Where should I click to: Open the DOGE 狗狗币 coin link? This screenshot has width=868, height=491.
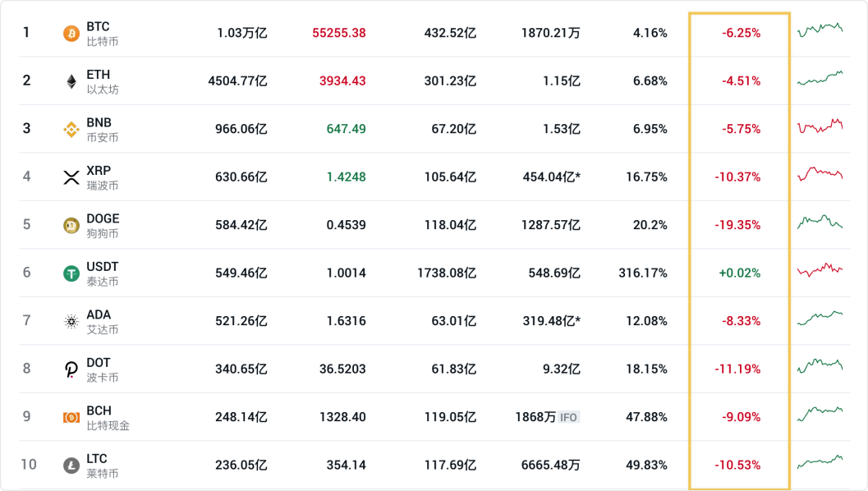pyautogui.click(x=103, y=225)
